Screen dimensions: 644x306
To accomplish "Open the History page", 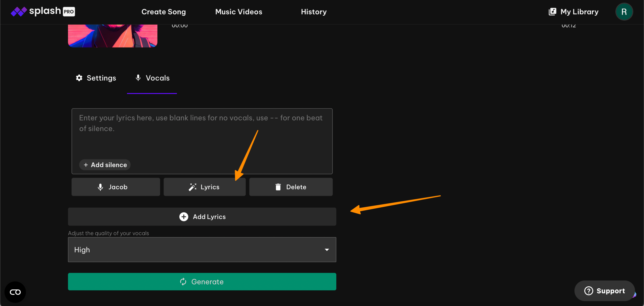I will pyautogui.click(x=314, y=12).
